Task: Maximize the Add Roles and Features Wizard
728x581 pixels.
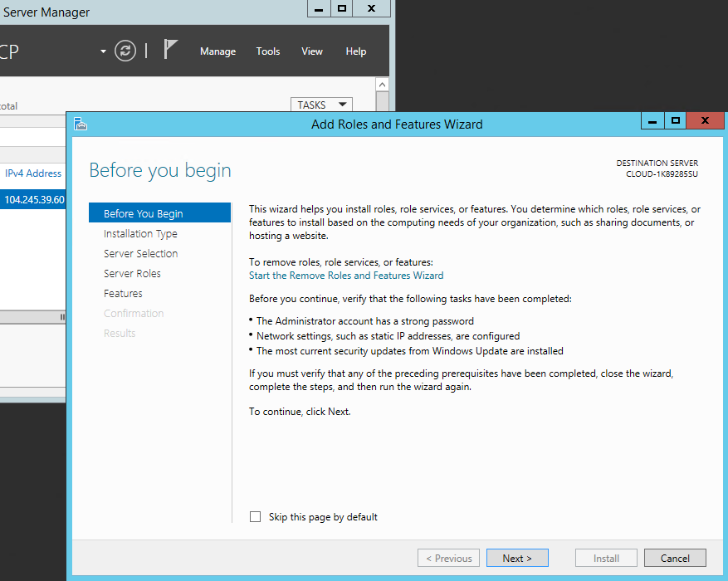Action: tap(676, 120)
